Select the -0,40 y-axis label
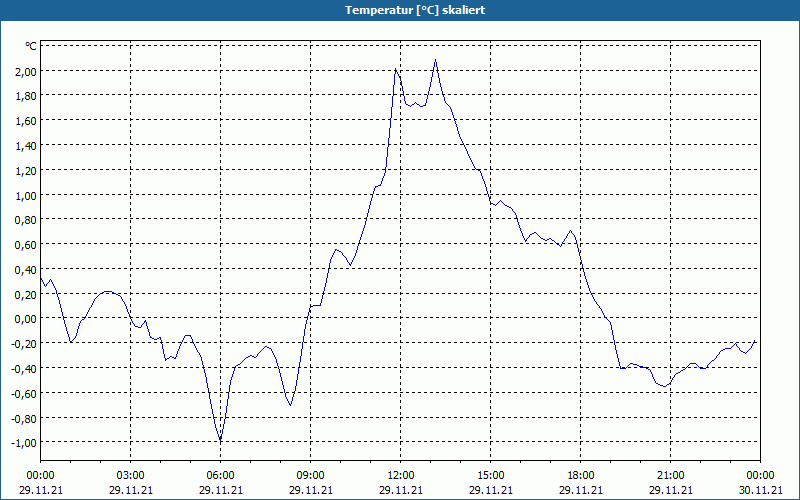Image resolution: width=800 pixels, height=500 pixels. coord(24,368)
